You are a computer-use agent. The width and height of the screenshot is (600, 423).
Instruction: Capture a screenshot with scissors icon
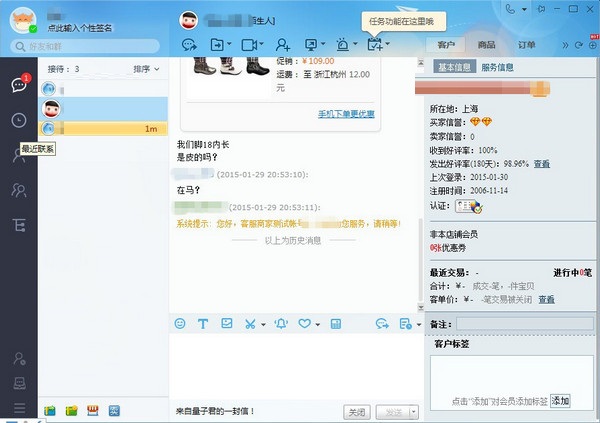(x=250, y=324)
